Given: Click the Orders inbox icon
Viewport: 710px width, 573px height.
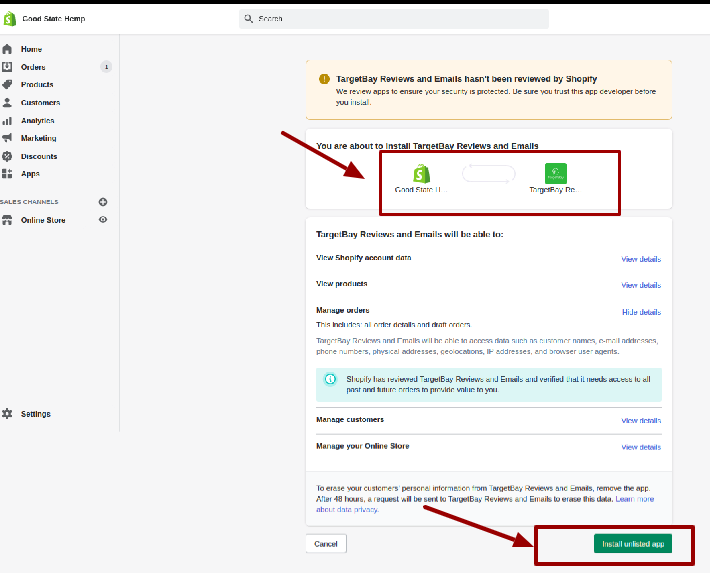Looking at the screenshot, I should [x=7, y=67].
